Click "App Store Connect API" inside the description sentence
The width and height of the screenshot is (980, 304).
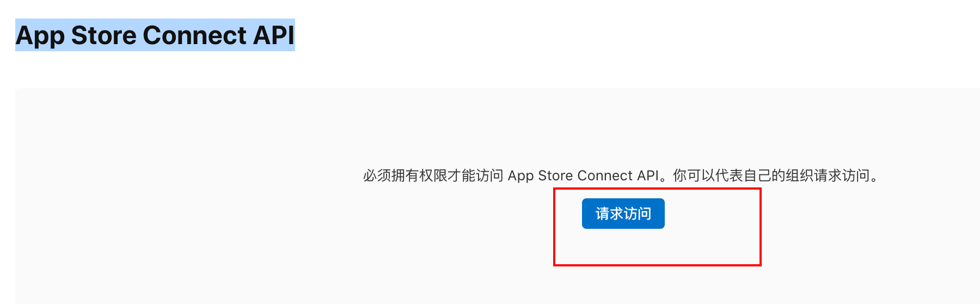[583, 175]
